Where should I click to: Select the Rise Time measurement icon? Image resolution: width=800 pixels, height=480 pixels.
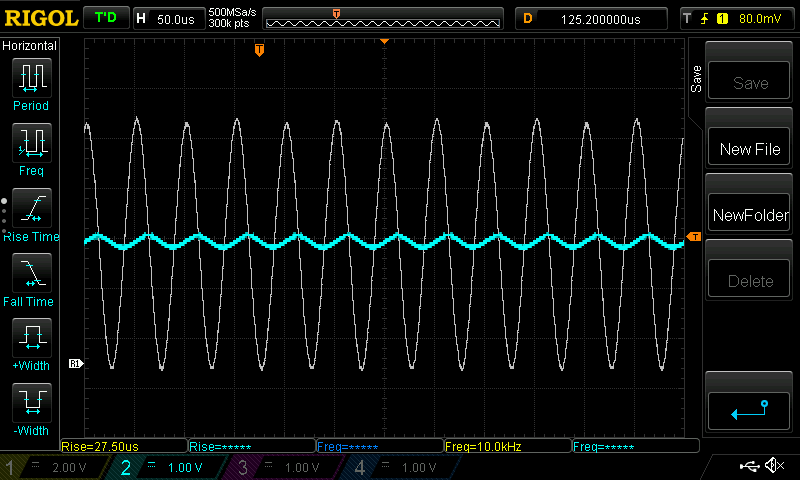30,208
